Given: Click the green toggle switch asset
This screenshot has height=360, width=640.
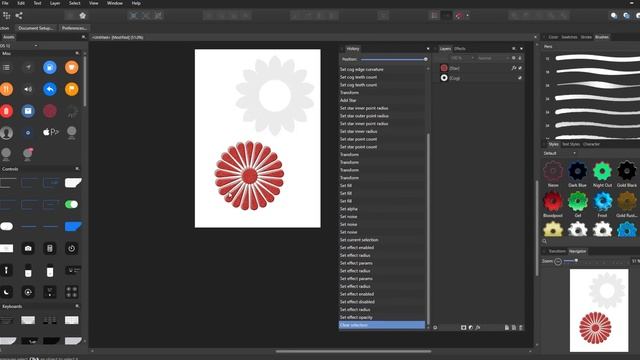Looking at the screenshot, I should pyautogui.click(x=71, y=204).
